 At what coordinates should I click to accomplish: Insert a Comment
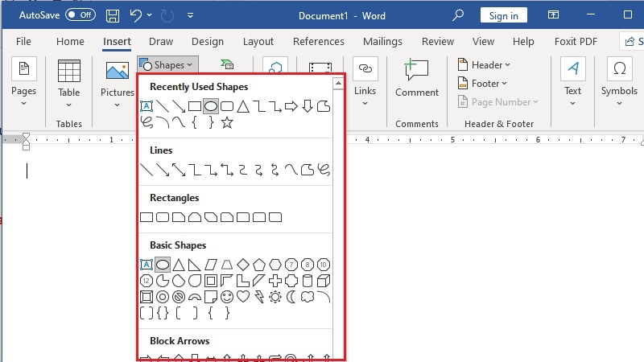pyautogui.click(x=416, y=78)
